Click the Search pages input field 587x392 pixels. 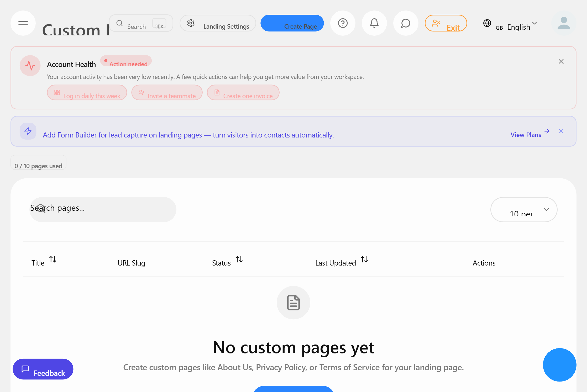pos(102,209)
